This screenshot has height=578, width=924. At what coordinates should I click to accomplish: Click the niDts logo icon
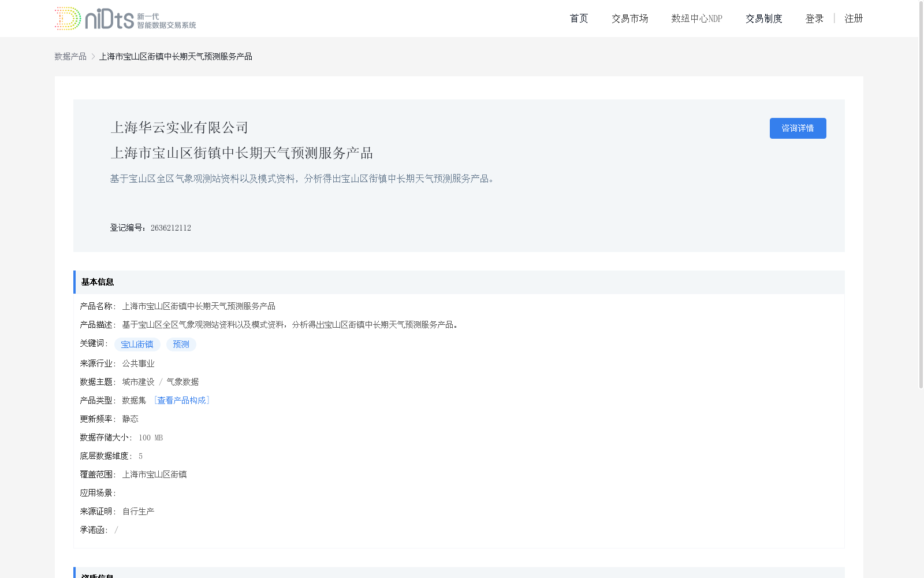click(x=125, y=18)
